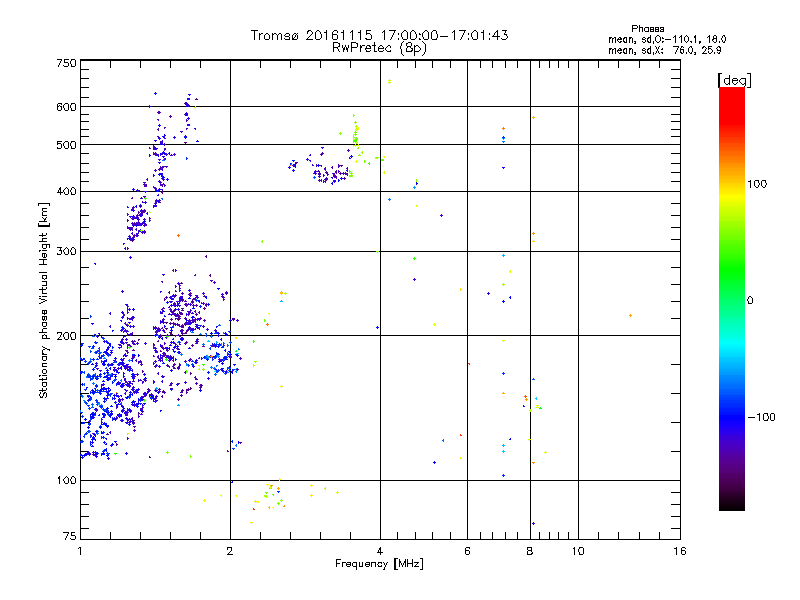800x600 pixels.
Task: Click the y-axis tick label '750'
Action: tap(66, 63)
